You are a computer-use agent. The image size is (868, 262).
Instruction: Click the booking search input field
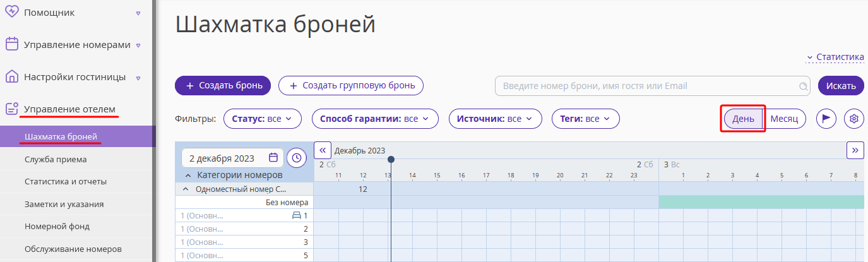point(653,86)
